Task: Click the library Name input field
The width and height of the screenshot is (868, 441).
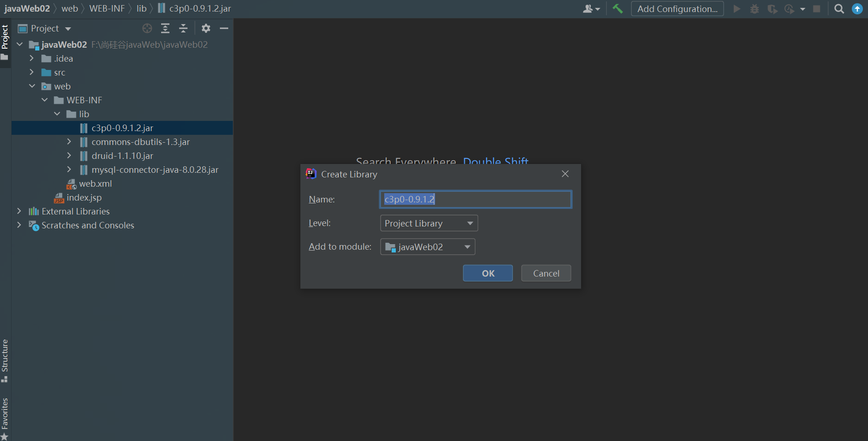Action: click(x=476, y=199)
